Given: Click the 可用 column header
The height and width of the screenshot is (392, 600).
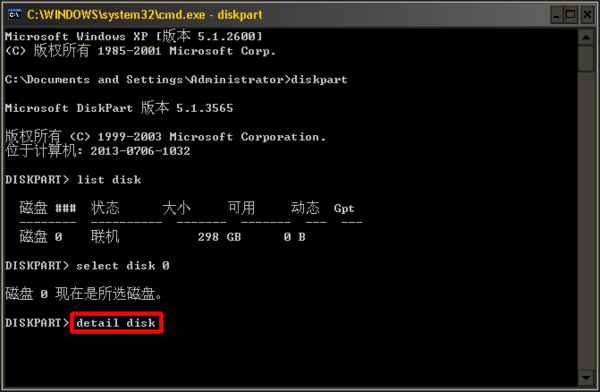Looking at the screenshot, I should [x=241, y=208].
